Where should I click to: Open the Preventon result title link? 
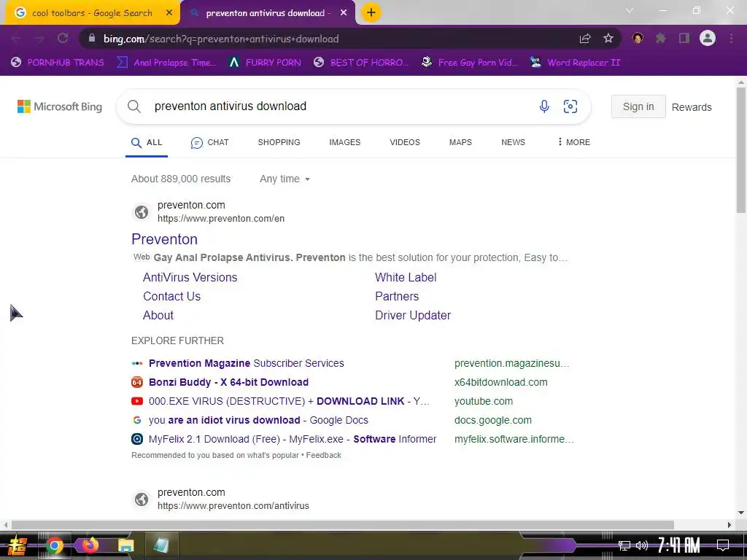[x=164, y=239]
